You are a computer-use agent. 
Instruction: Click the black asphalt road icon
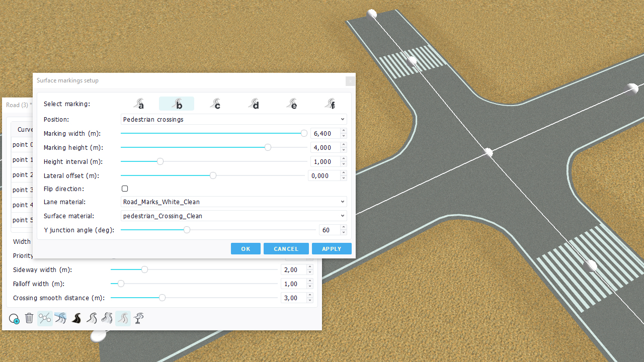pos(76,318)
